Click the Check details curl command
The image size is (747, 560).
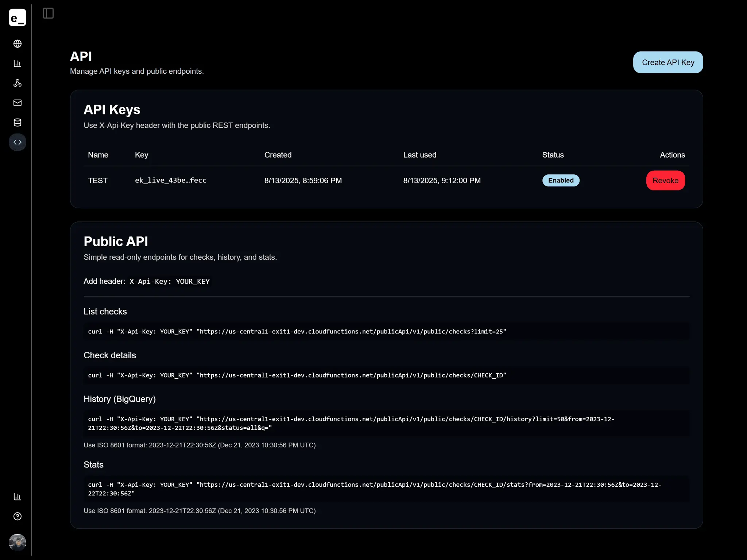[386, 375]
